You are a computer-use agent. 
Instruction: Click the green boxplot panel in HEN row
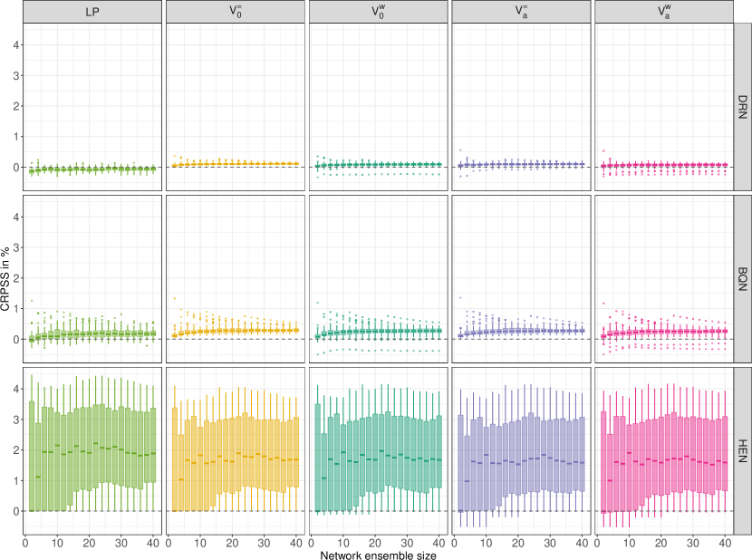pos(92,449)
